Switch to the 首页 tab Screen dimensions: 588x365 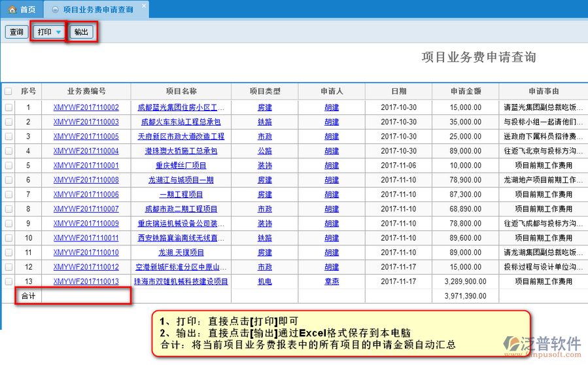pos(22,10)
